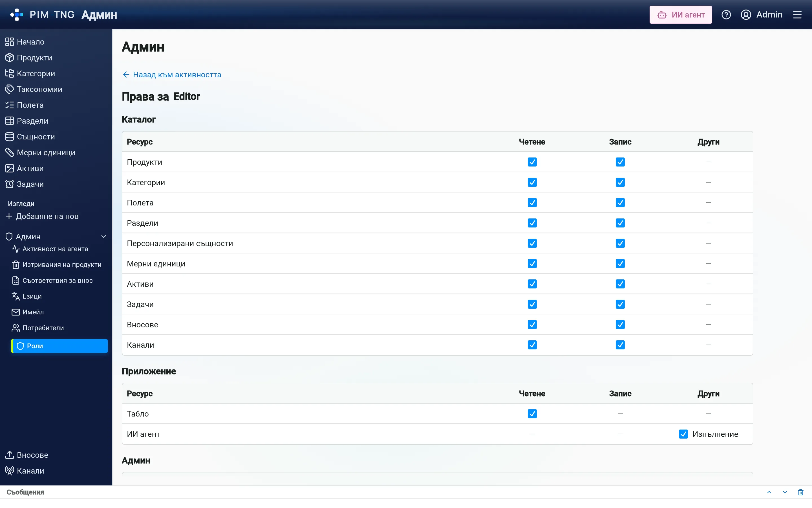Select the Роли sidebar item
Image resolution: width=812 pixels, height=508 pixels.
point(59,346)
